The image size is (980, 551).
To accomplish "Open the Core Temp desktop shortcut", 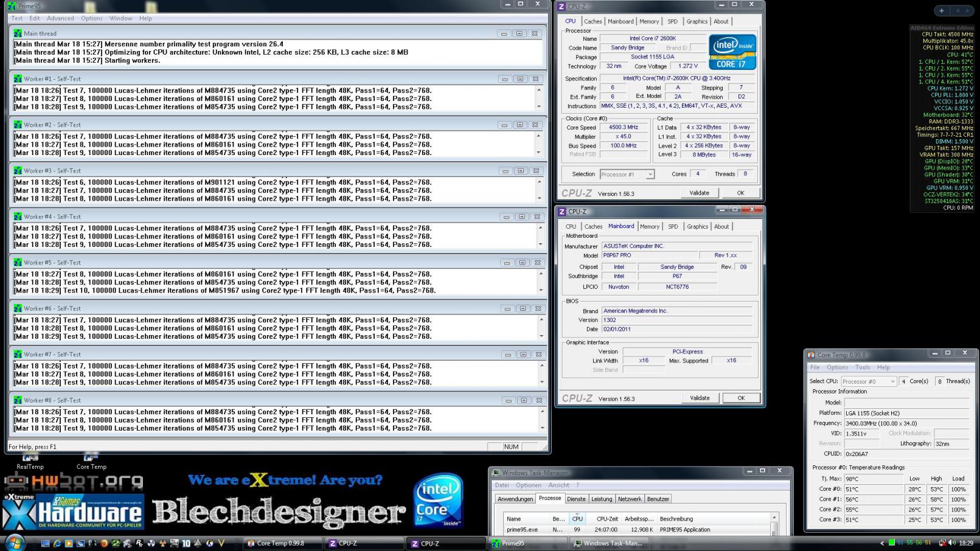I will pos(91,462).
